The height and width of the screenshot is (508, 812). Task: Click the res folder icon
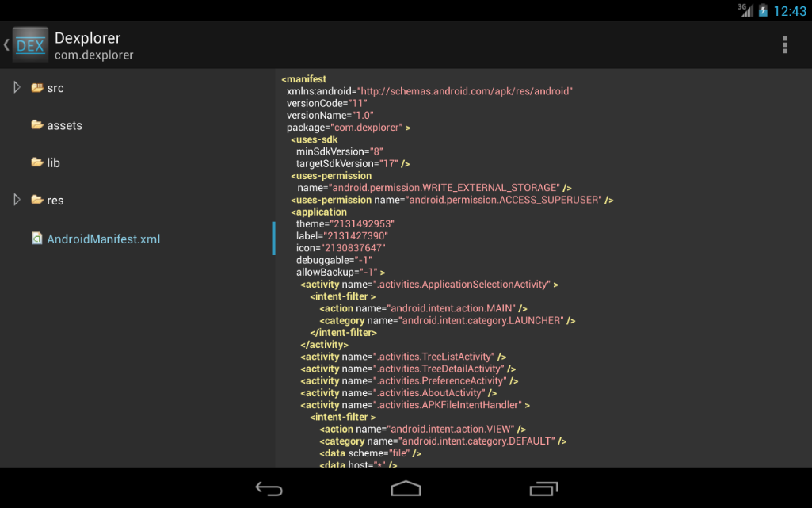[x=37, y=200]
